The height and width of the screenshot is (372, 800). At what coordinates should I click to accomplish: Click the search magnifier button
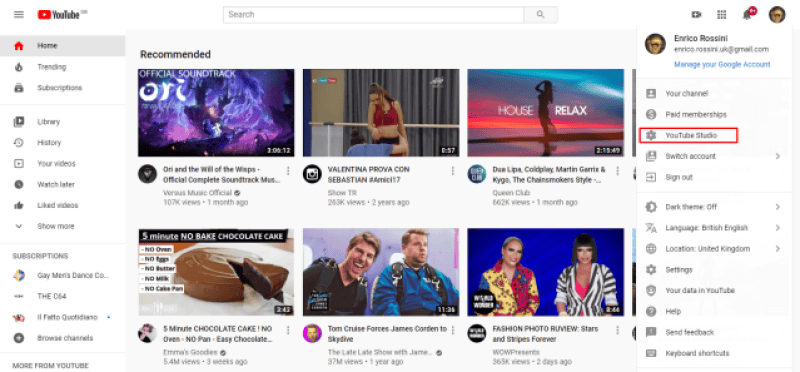[x=540, y=15]
